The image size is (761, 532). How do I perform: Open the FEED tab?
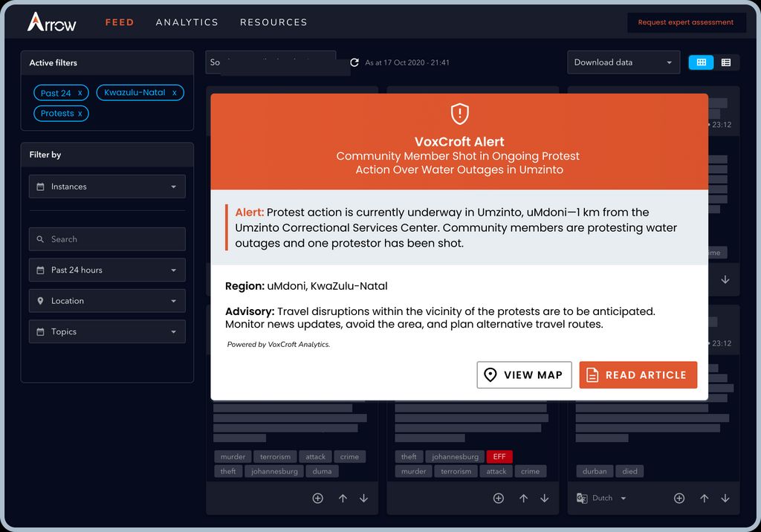coord(120,22)
